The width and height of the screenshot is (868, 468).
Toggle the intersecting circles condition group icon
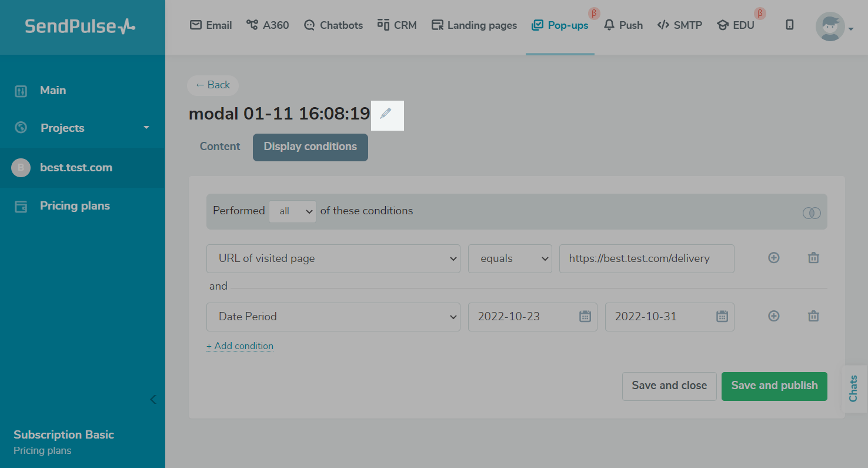tap(812, 213)
